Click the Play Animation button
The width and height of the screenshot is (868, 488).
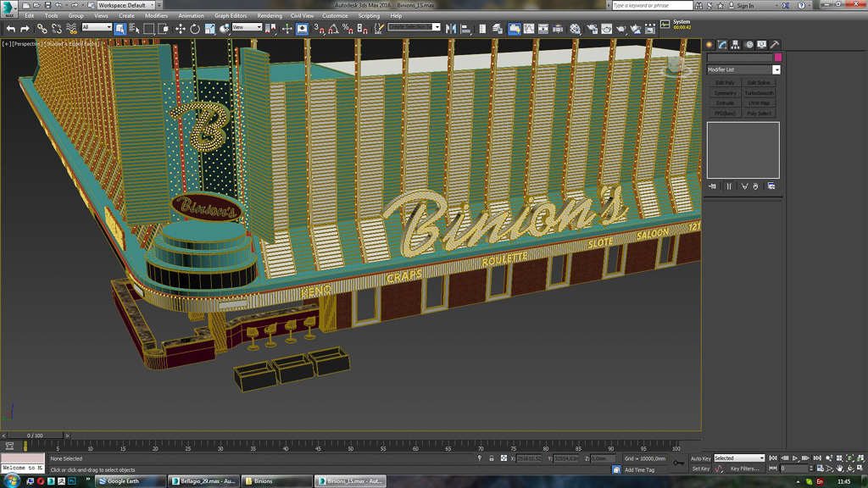pyautogui.click(x=794, y=458)
